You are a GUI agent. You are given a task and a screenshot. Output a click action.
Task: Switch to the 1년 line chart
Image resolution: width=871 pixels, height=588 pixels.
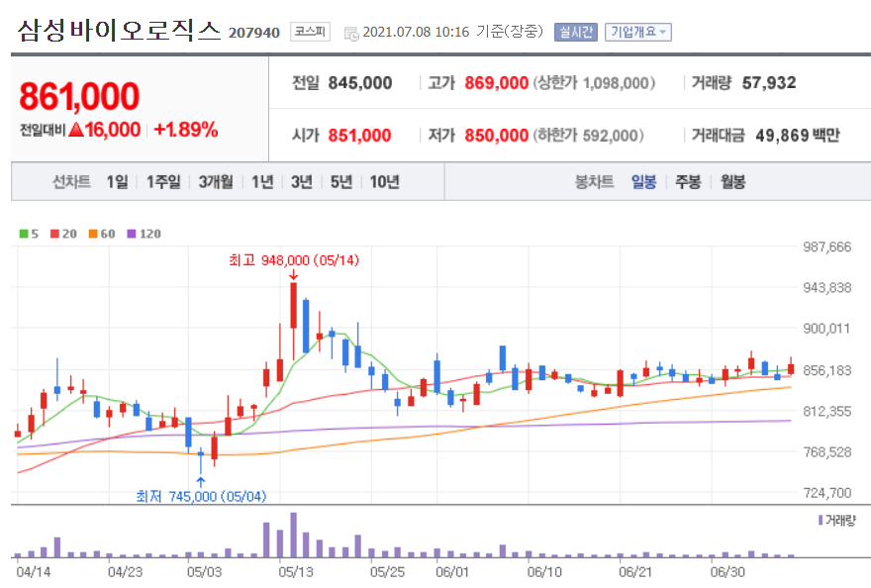click(x=262, y=182)
